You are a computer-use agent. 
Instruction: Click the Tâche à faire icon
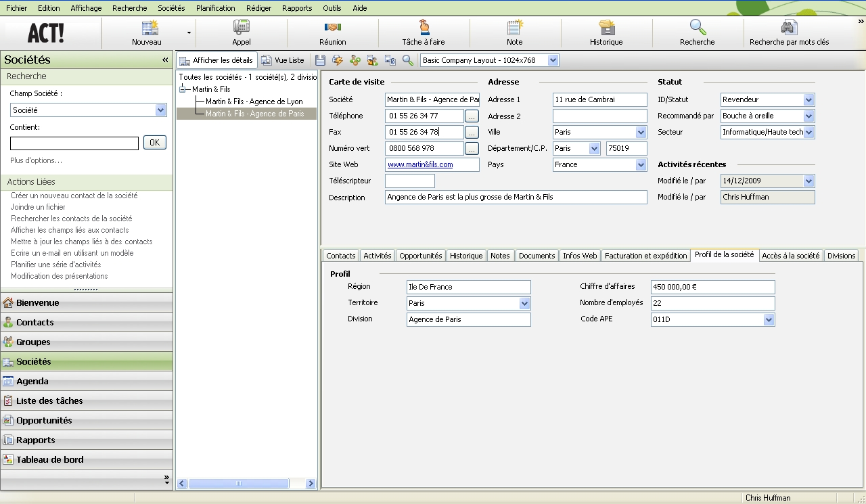pyautogui.click(x=424, y=28)
